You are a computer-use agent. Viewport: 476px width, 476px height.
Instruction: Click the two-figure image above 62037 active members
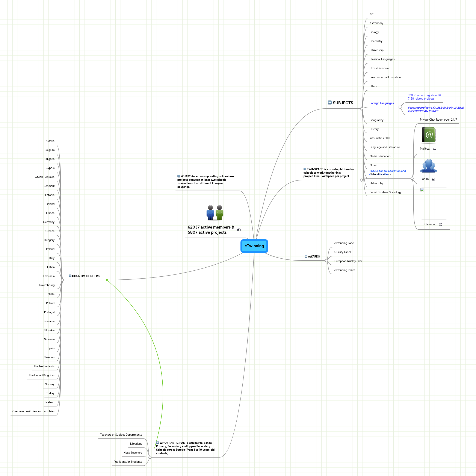tap(215, 212)
